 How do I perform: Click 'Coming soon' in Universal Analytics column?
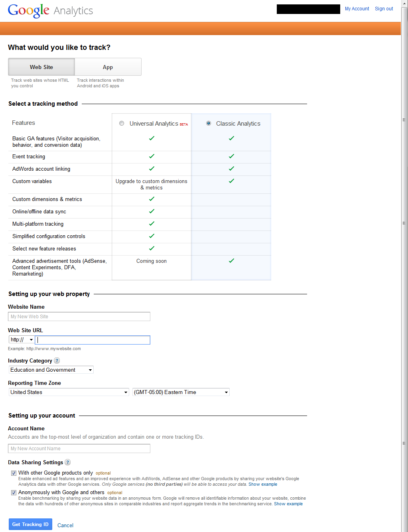coord(152,261)
